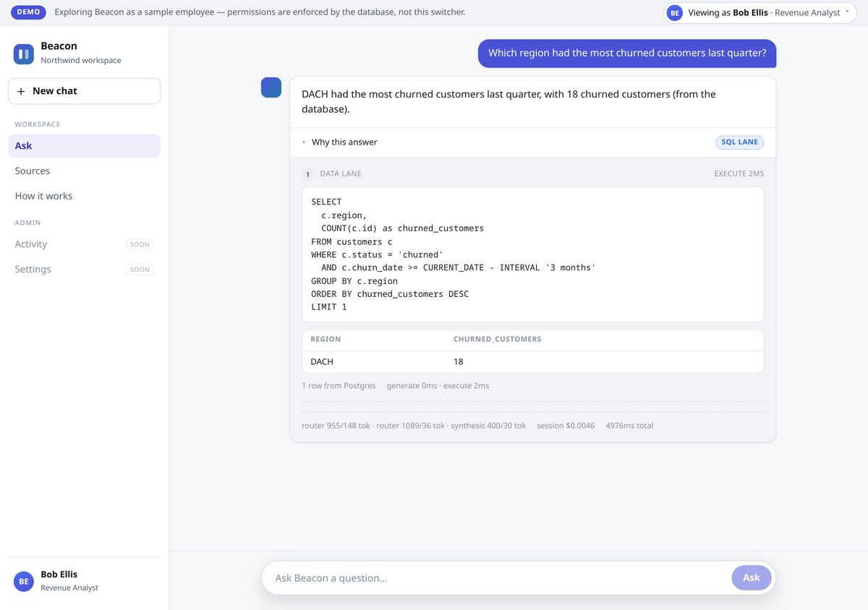Click the SQL query code block
Image resolution: width=868 pixels, height=610 pixels.
coord(532,254)
